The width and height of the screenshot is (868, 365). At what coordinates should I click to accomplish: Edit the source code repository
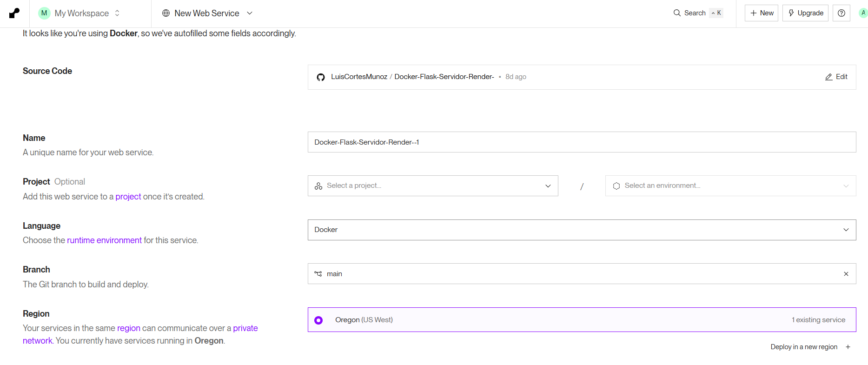tap(836, 77)
